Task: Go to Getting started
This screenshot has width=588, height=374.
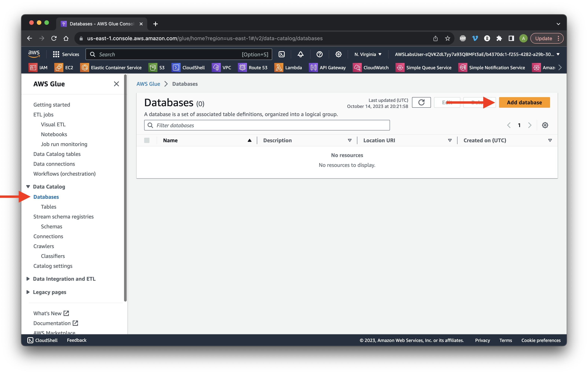Action: coord(52,105)
